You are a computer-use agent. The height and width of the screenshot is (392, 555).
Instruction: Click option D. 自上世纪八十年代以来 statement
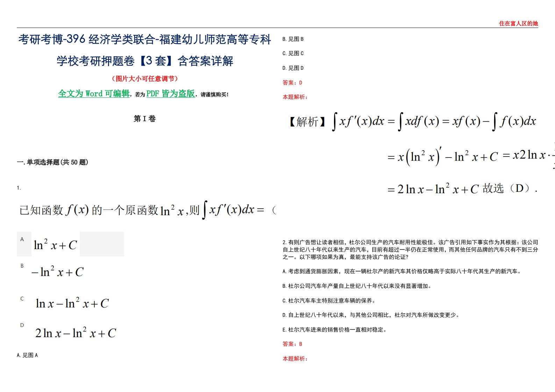point(371,315)
